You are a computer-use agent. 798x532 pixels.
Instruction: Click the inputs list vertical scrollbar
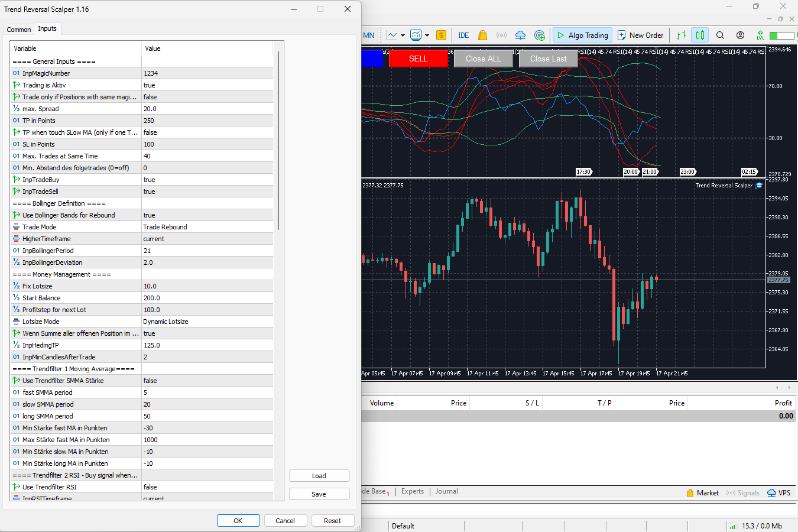pos(278,142)
